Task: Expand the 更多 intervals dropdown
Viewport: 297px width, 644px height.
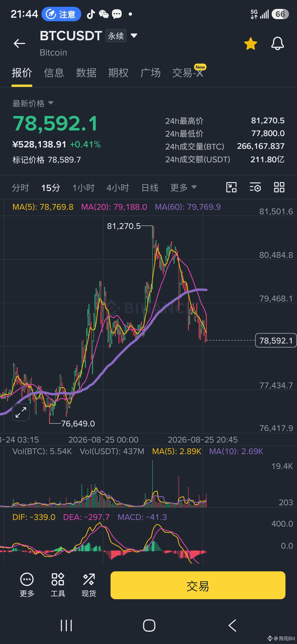Action: (184, 187)
